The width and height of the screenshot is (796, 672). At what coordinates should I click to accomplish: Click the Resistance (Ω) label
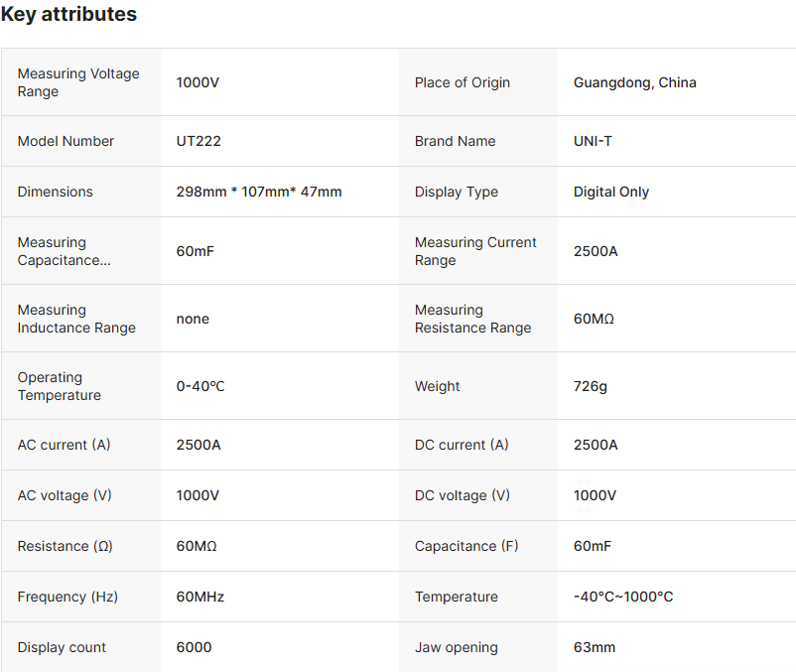click(67, 546)
